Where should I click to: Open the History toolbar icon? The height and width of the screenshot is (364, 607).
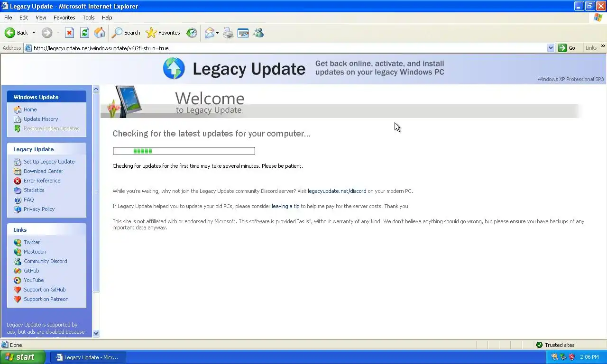(x=192, y=33)
